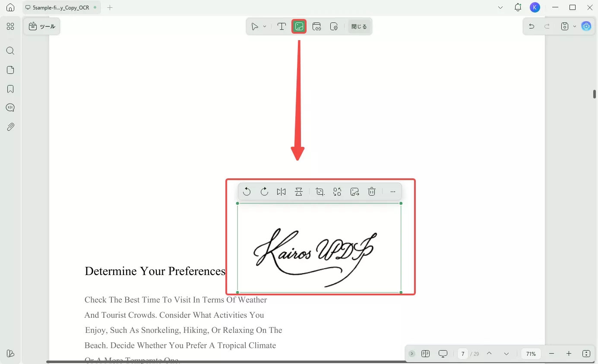
Task: Select the image editing tool
Action: coord(299,27)
